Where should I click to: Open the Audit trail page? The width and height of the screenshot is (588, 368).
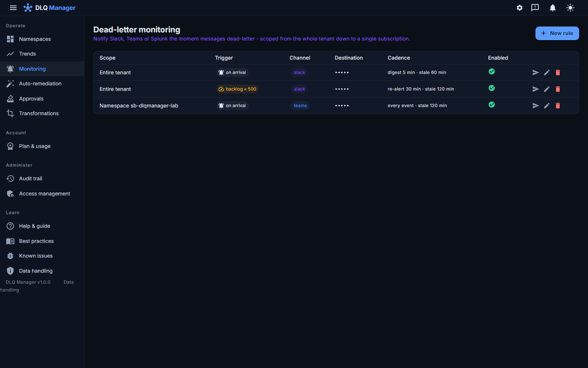(42, 178)
